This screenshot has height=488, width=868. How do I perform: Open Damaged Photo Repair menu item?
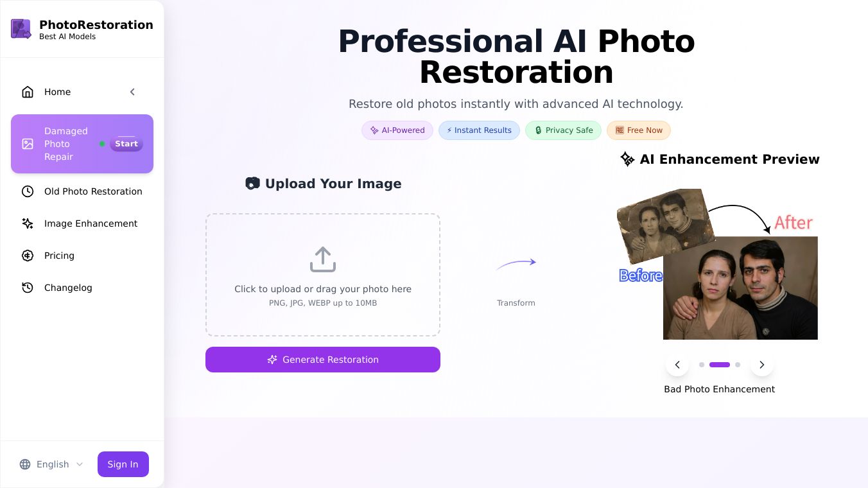[82, 144]
